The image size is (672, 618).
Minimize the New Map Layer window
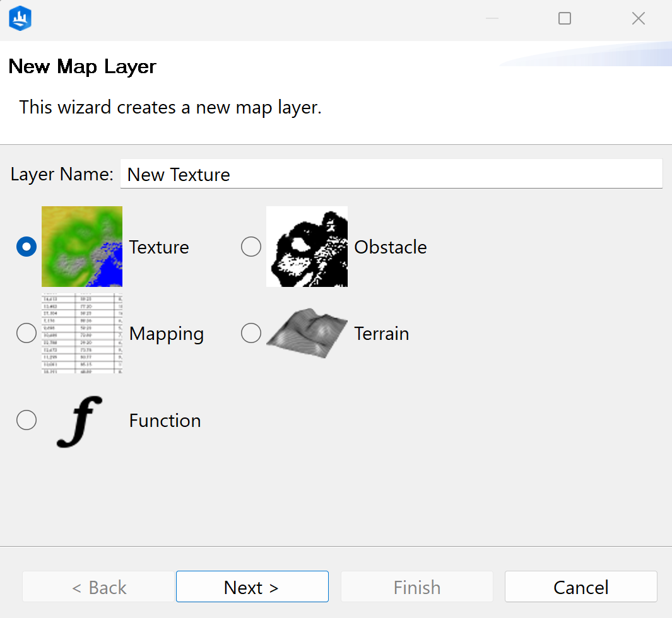(x=491, y=18)
